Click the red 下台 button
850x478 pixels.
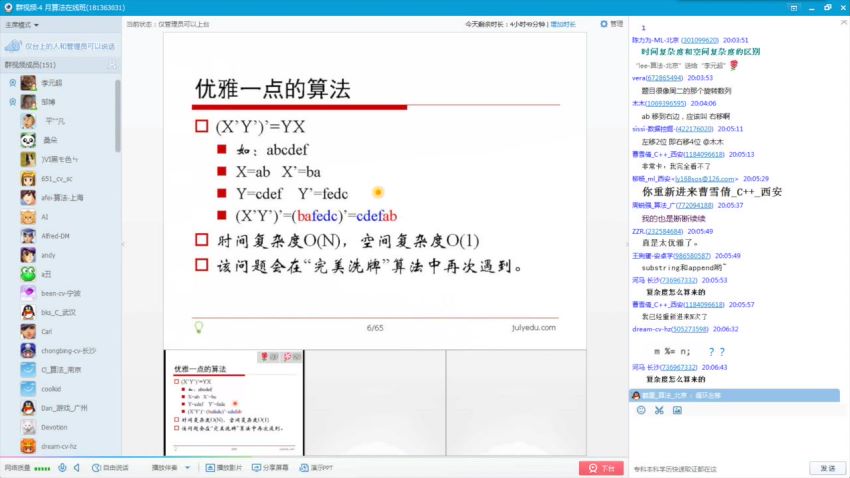tap(601, 467)
